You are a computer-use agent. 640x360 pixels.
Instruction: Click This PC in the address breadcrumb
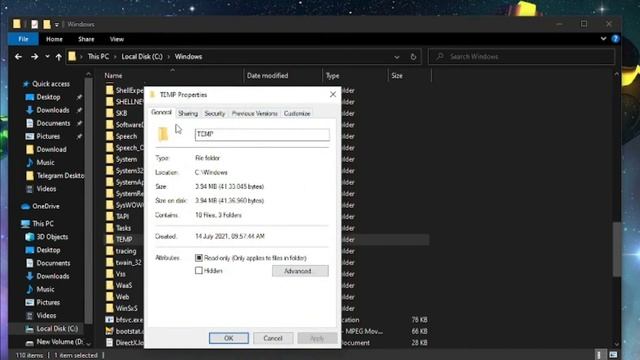click(x=98, y=57)
